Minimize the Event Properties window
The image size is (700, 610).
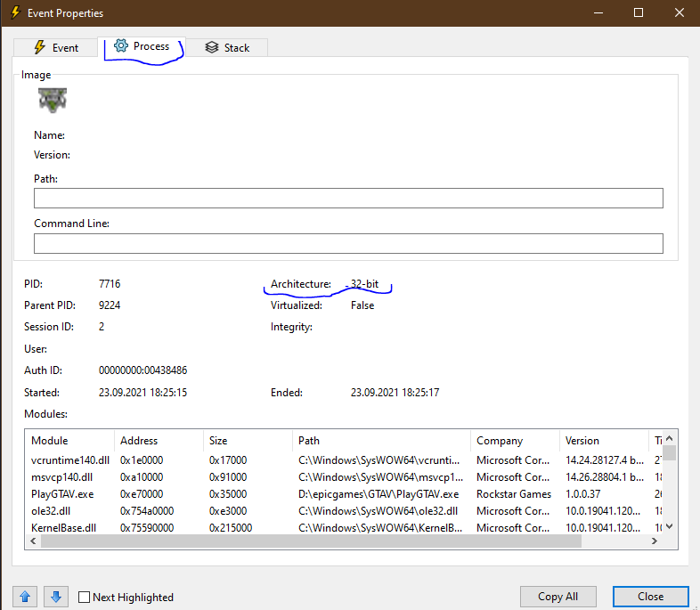pos(598,13)
